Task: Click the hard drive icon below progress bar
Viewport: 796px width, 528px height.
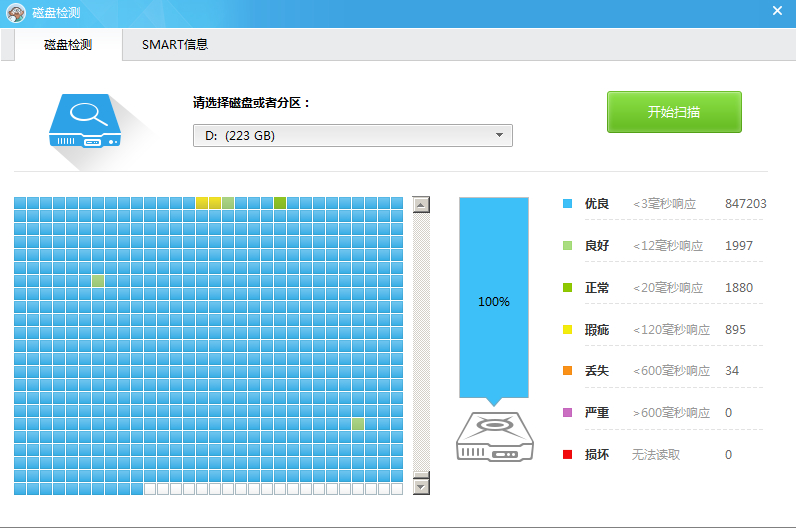Action: pos(494,436)
